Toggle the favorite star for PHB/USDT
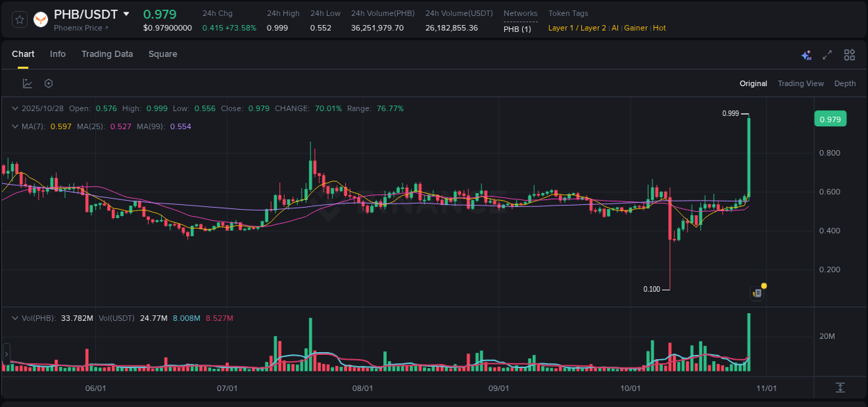 19,19
